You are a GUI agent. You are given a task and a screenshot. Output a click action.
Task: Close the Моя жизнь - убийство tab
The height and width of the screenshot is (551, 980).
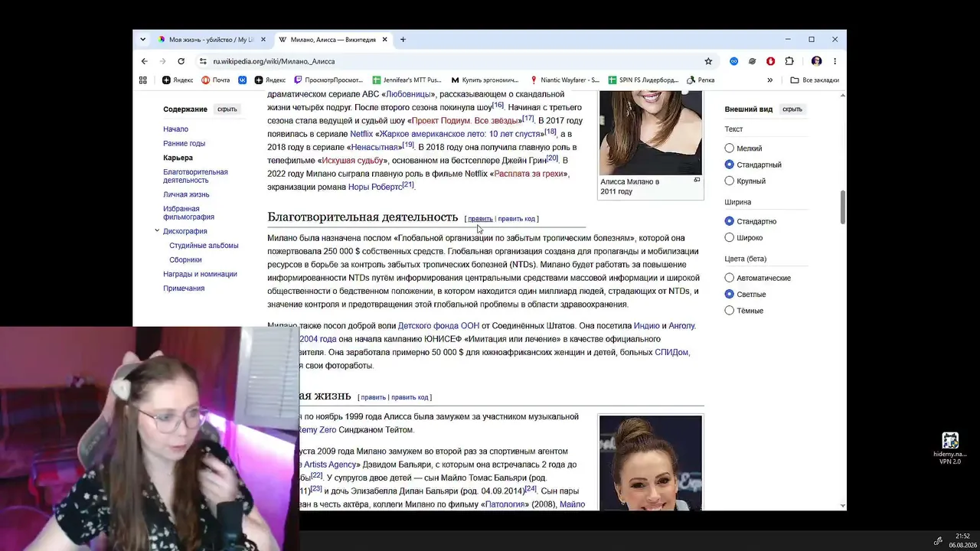point(263,40)
